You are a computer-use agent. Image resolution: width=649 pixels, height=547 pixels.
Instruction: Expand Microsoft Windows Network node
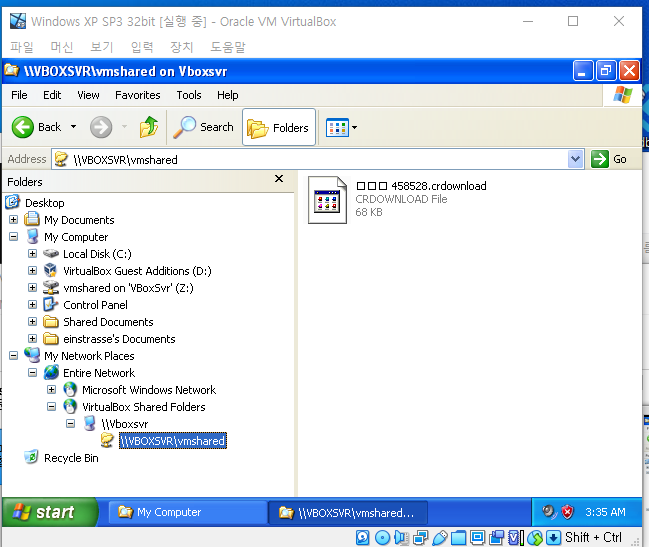point(52,389)
